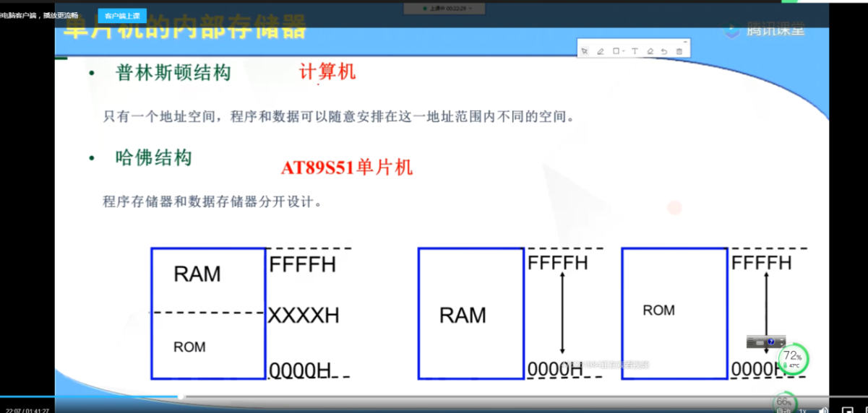Click the XXXXH address label

click(x=304, y=316)
